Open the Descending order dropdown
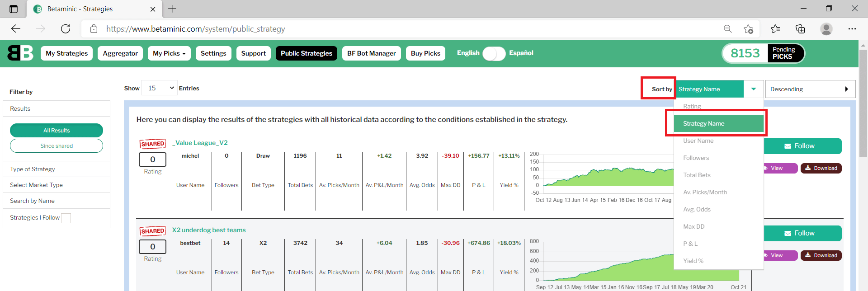 click(x=810, y=89)
